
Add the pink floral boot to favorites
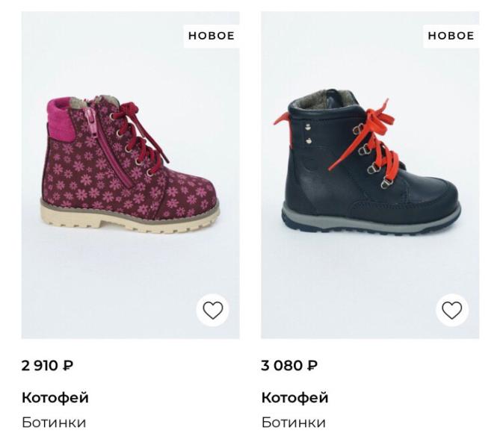pyautogui.click(x=213, y=310)
